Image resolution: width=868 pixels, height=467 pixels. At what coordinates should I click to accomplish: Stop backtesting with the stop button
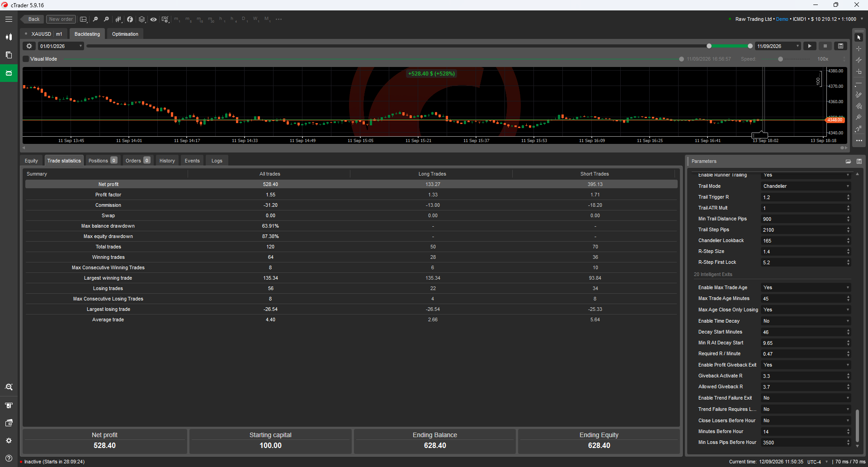click(x=825, y=46)
